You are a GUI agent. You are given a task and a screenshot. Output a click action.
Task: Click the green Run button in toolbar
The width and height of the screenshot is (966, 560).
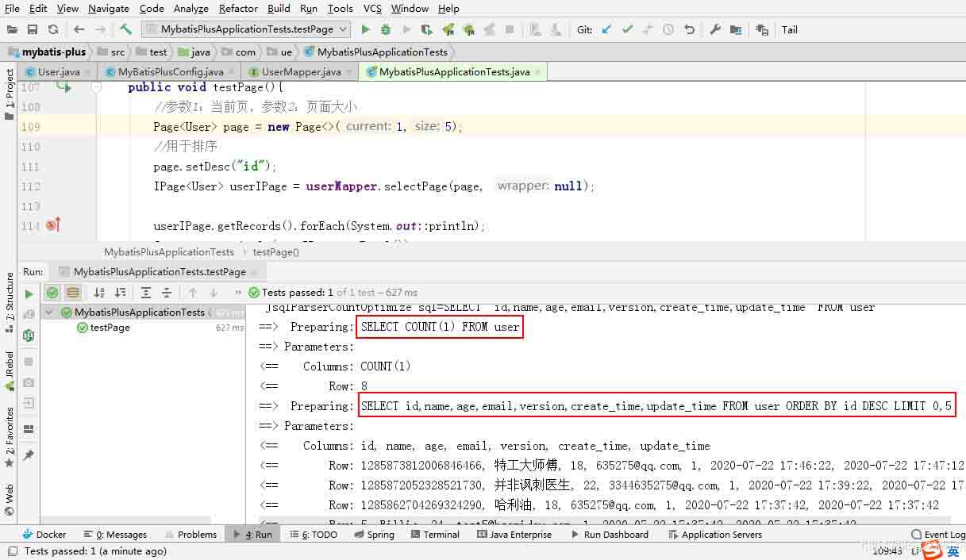[x=365, y=29]
